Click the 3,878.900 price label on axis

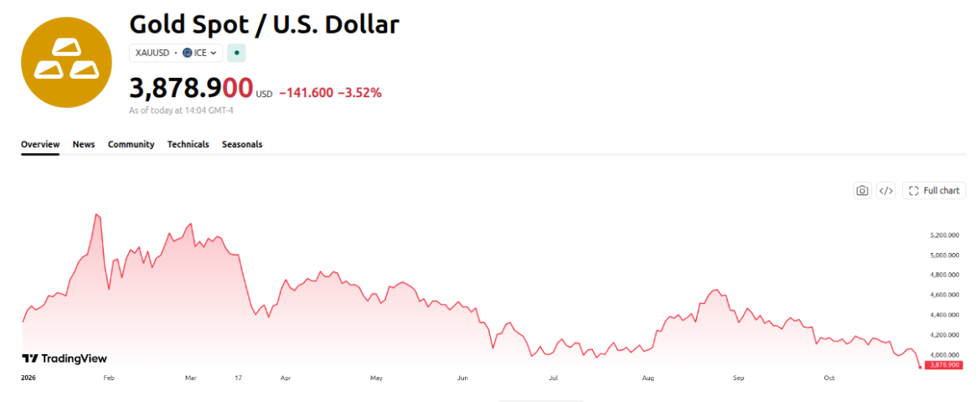(945, 364)
